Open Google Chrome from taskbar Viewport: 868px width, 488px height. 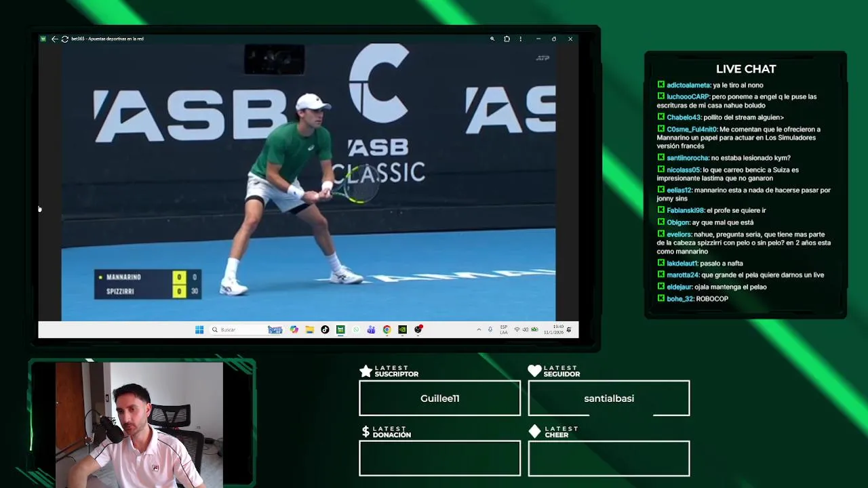click(387, 329)
